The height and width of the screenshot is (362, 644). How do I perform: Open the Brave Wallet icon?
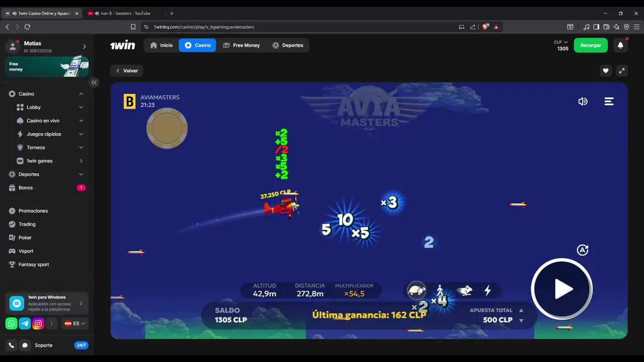coord(606,27)
